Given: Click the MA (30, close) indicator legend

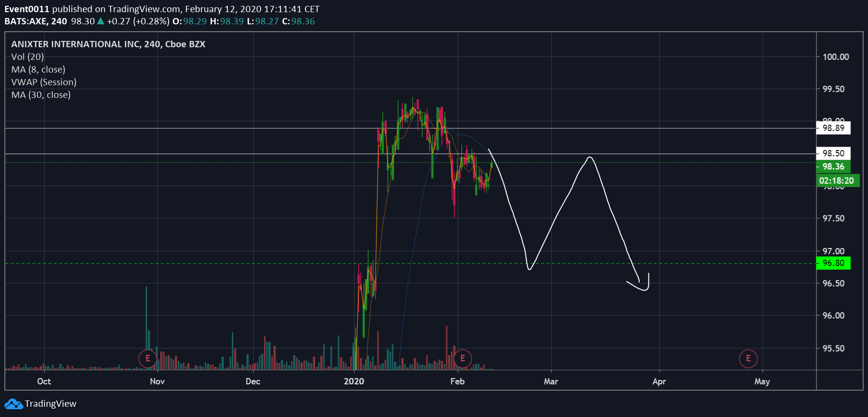Looking at the screenshot, I should pos(41,95).
